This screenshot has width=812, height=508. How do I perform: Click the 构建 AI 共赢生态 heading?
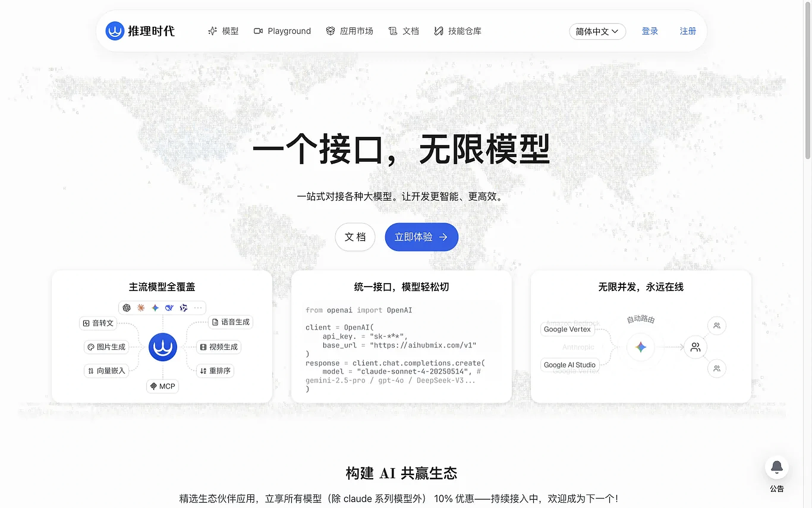click(x=402, y=473)
